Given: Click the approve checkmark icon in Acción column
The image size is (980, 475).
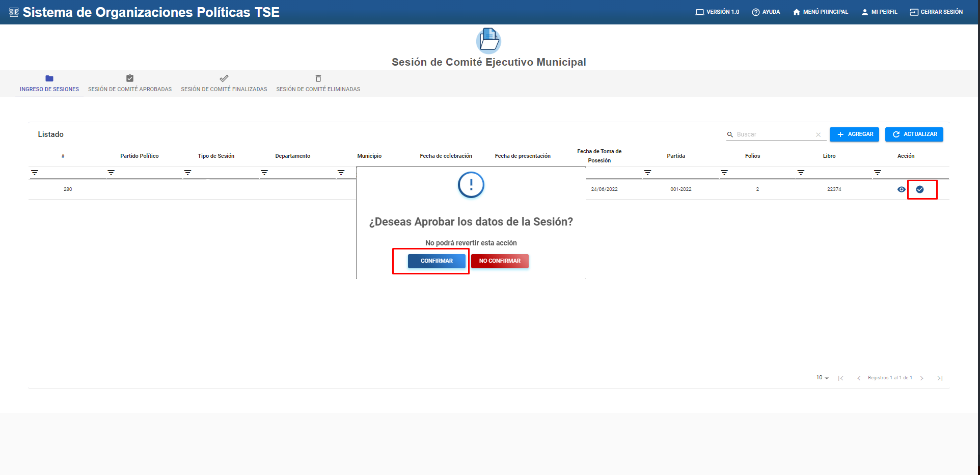Looking at the screenshot, I should (920, 189).
